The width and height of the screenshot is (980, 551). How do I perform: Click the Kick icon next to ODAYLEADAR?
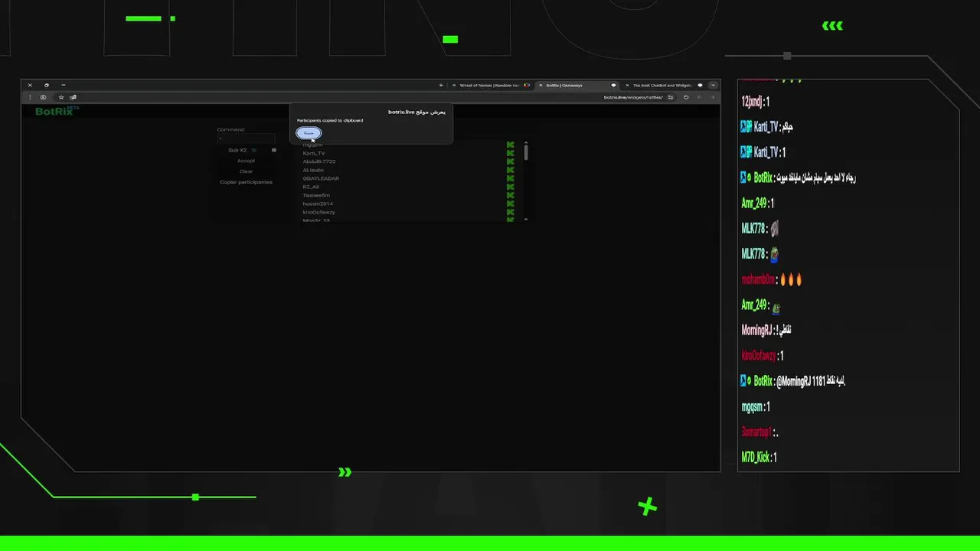[510, 178]
